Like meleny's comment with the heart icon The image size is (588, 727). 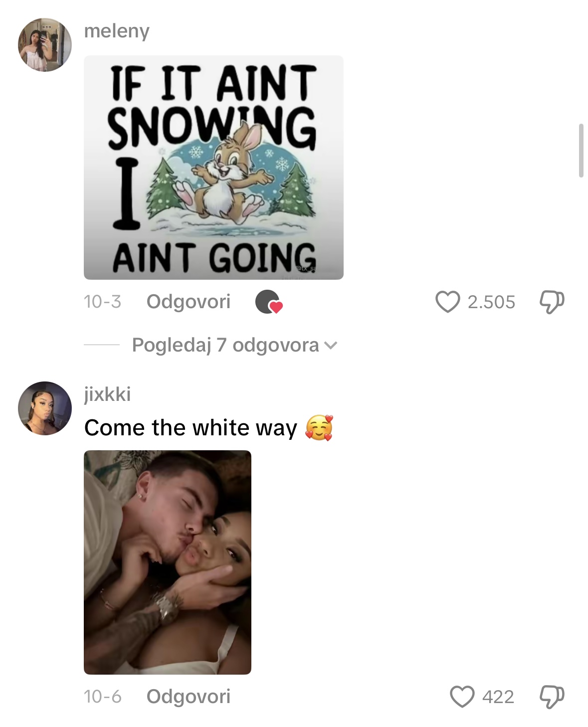(447, 302)
